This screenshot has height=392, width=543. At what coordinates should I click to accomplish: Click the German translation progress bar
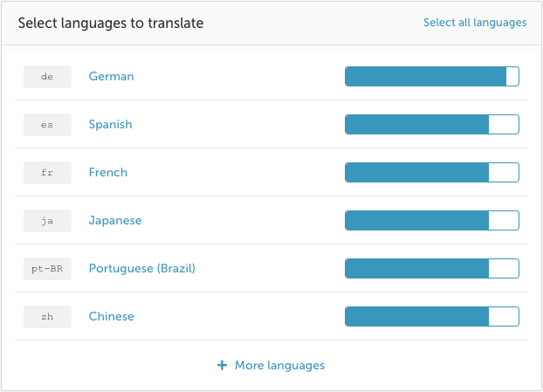(432, 76)
